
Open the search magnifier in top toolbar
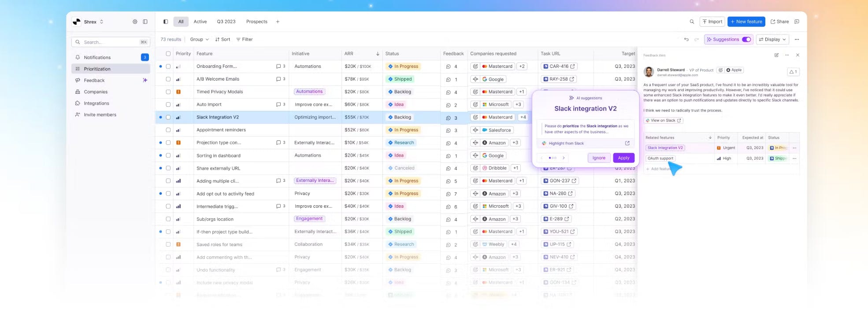tap(692, 22)
